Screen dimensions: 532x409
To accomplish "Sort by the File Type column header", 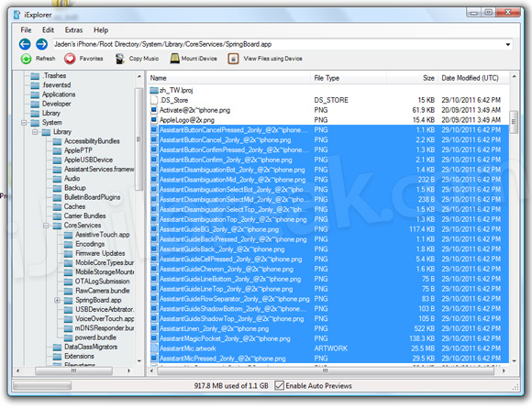I will (349, 78).
